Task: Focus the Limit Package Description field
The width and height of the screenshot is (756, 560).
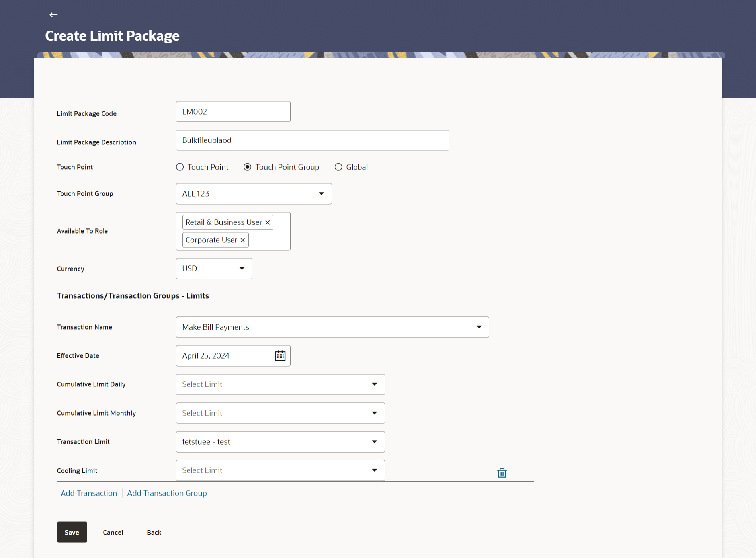Action: pos(313,140)
